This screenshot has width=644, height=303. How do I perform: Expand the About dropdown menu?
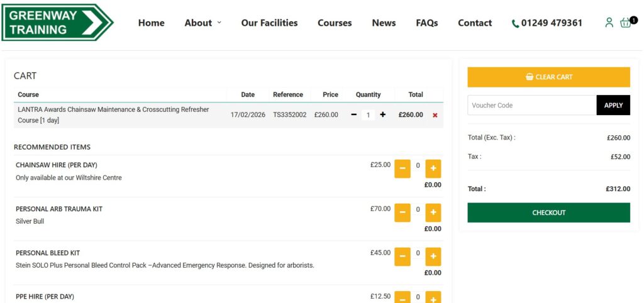click(203, 23)
